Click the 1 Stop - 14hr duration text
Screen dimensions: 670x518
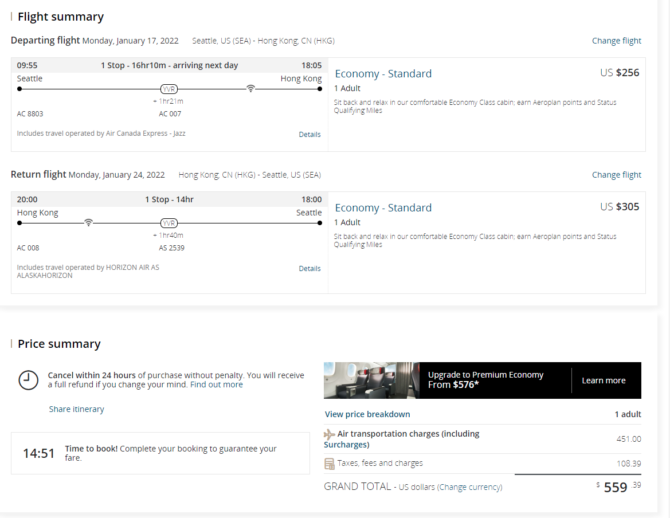pyautogui.click(x=169, y=200)
